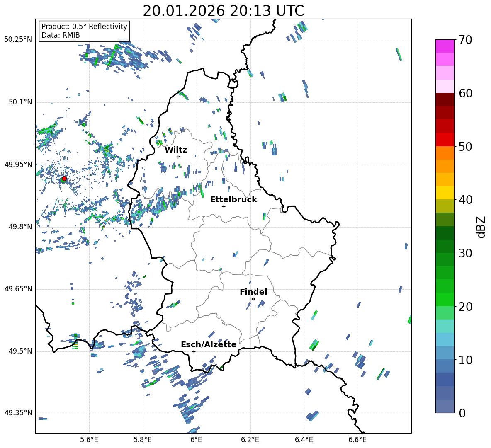Click the plus marker below Findel
This screenshot has height=448, width=491.
pyautogui.click(x=253, y=299)
